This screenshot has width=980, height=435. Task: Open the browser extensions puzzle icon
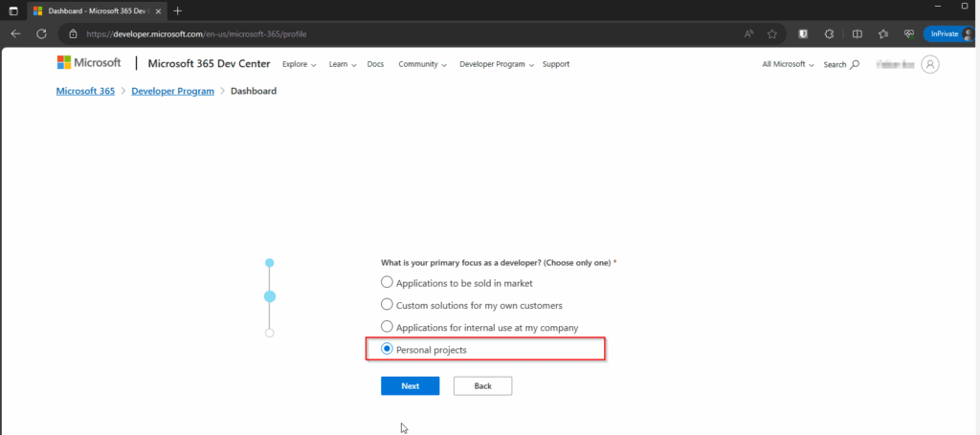[829, 33]
